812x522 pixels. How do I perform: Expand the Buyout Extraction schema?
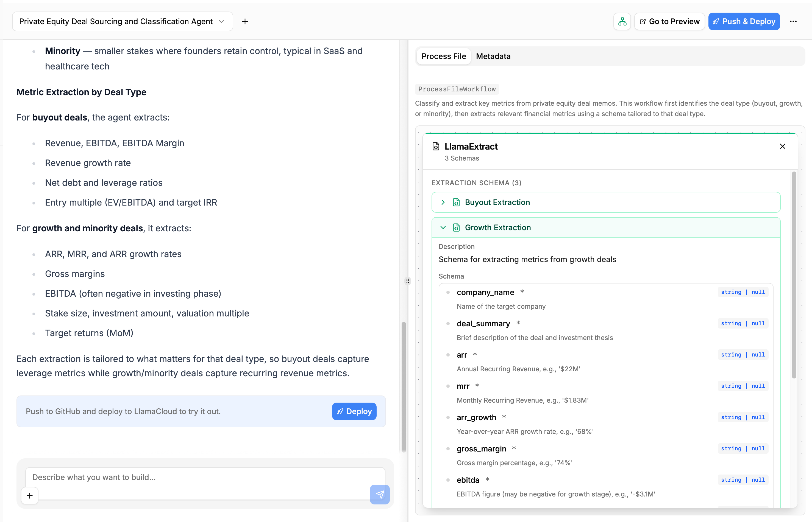pyautogui.click(x=443, y=202)
